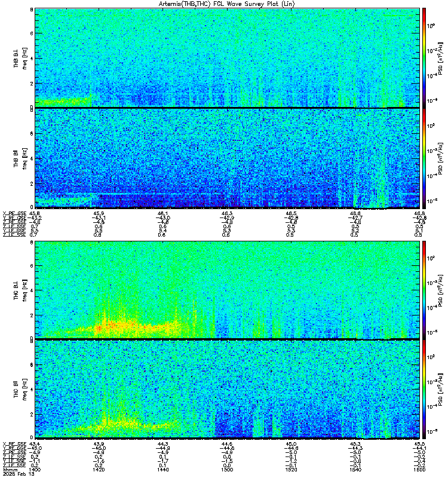This screenshot has width=448, height=478.
Task: Click the '1440' time tick label
Action: pyautogui.click(x=163, y=470)
